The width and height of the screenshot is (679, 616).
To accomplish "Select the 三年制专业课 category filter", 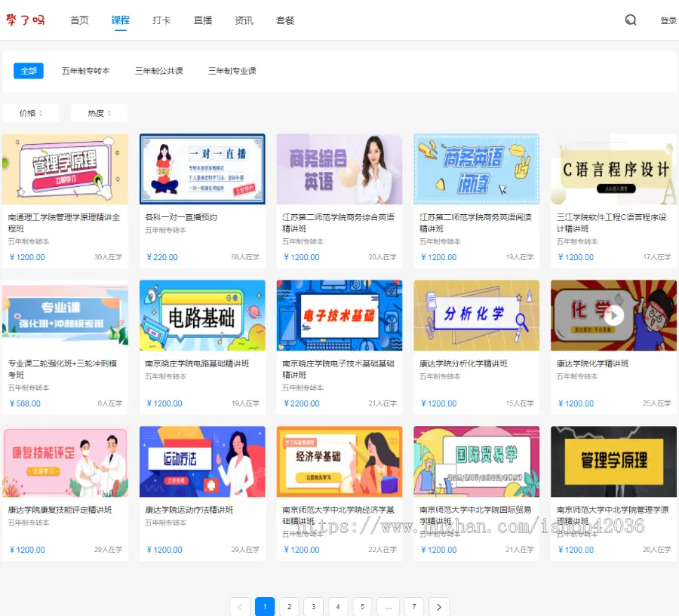I will pyautogui.click(x=232, y=70).
